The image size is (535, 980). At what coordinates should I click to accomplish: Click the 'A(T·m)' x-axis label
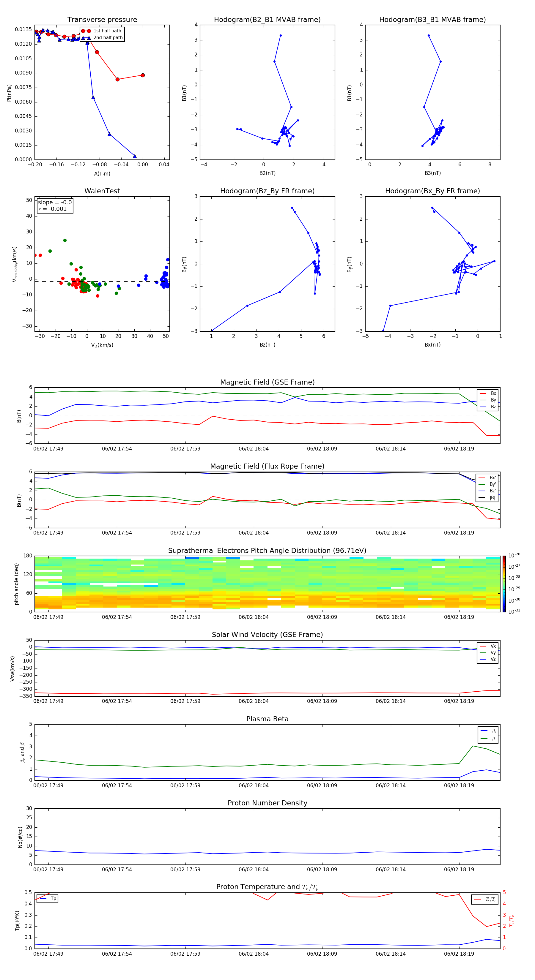(x=102, y=173)
